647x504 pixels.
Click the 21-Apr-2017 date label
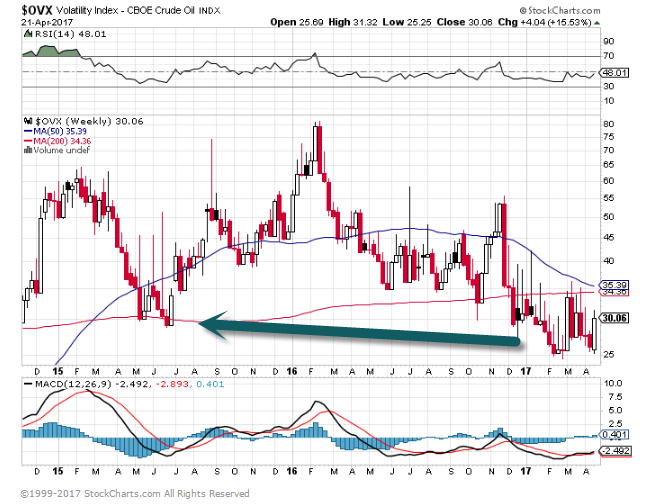[x=47, y=23]
